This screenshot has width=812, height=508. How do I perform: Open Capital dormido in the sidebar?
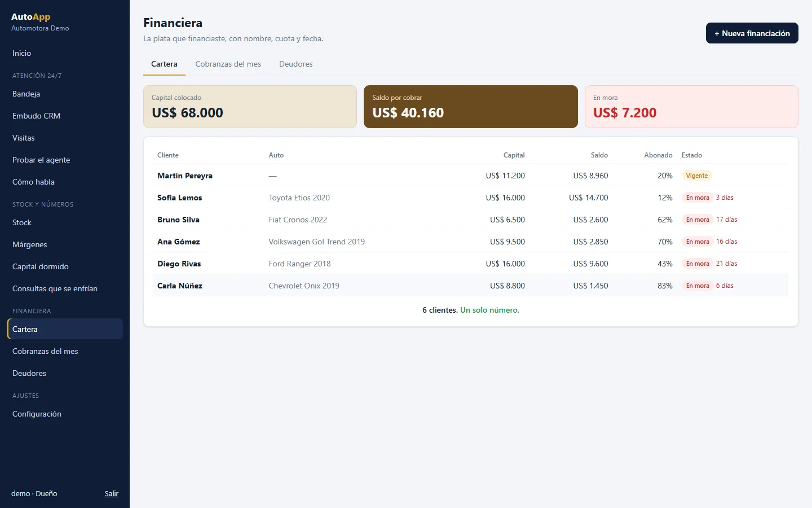pyautogui.click(x=65, y=266)
